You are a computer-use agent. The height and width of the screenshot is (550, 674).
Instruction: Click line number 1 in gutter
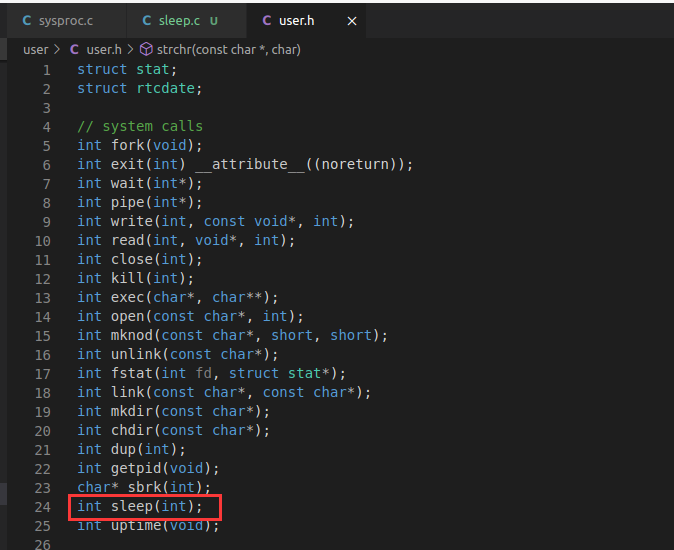[46, 70]
